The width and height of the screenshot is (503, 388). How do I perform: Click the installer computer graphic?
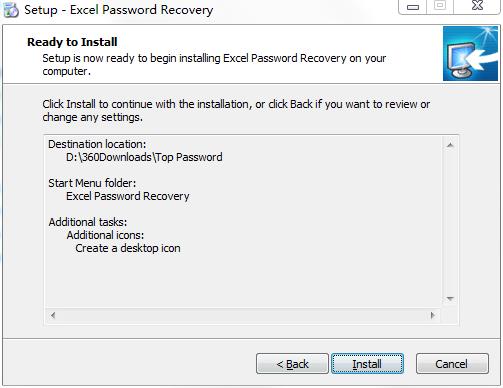pyautogui.click(x=470, y=53)
